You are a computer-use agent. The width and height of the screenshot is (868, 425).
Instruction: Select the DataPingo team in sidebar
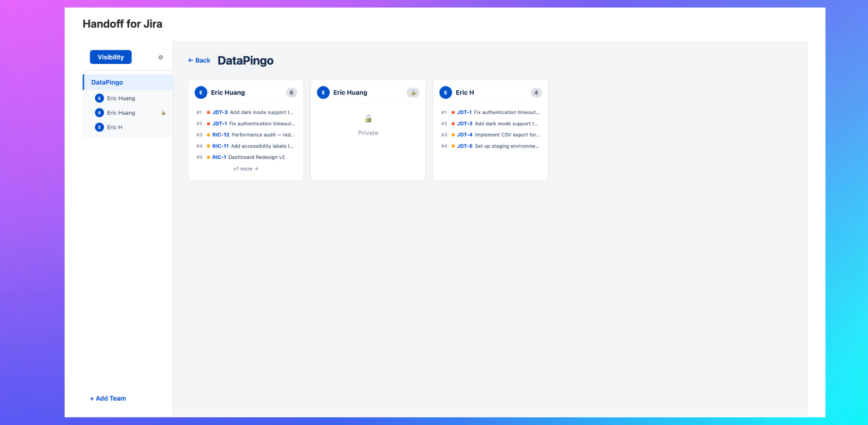click(128, 82)
